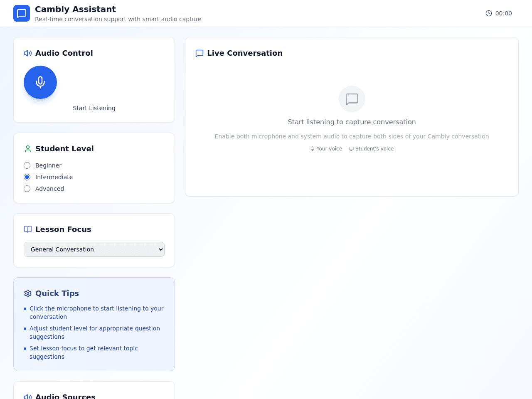Click the "Cambly Assistant" title text
This screenshot has width=532, height=399.
[75, 9]
